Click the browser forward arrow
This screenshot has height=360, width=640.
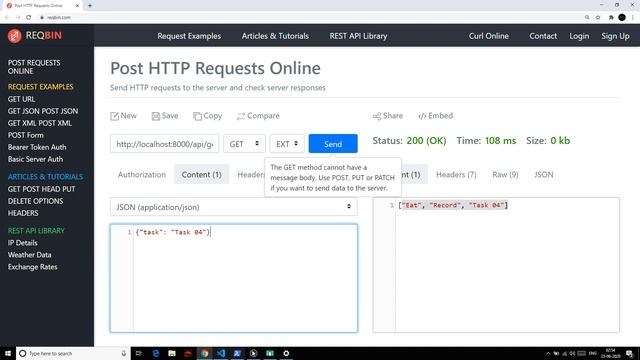18,17
